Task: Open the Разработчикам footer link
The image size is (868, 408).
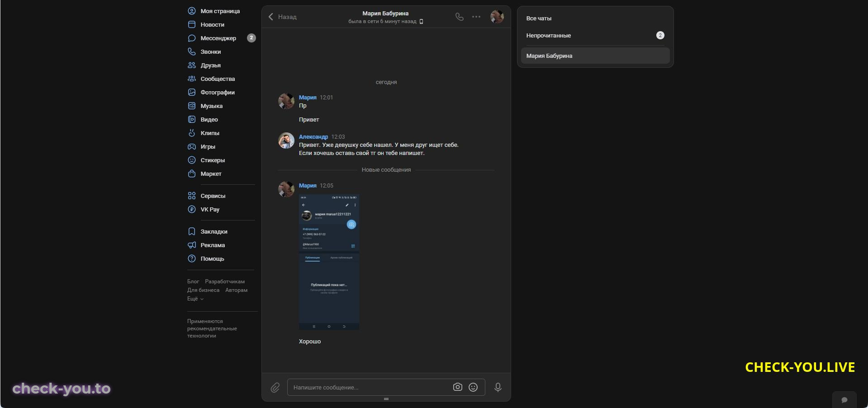Action: click(225, 281)
